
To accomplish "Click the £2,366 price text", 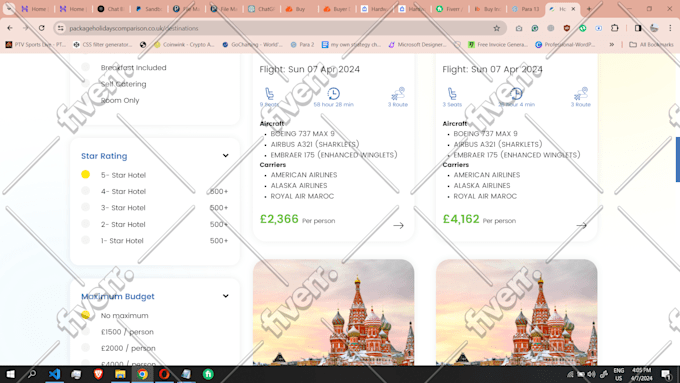I will 279,219.
